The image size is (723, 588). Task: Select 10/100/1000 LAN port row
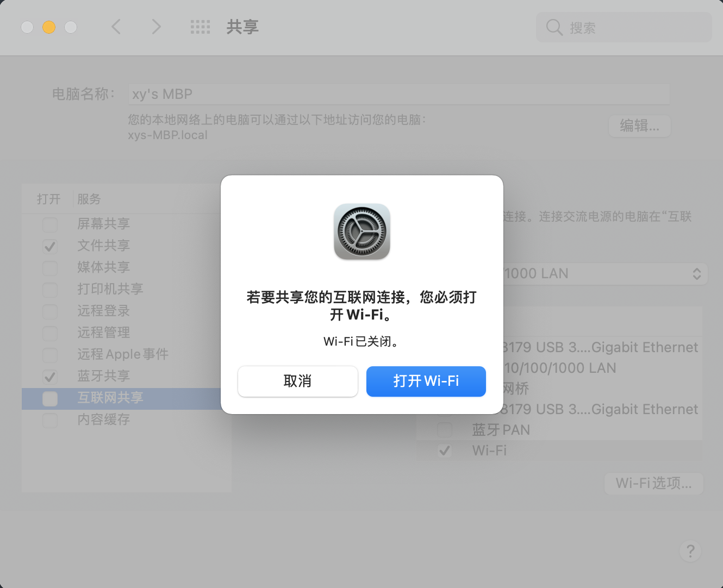(x=559, y=368)
